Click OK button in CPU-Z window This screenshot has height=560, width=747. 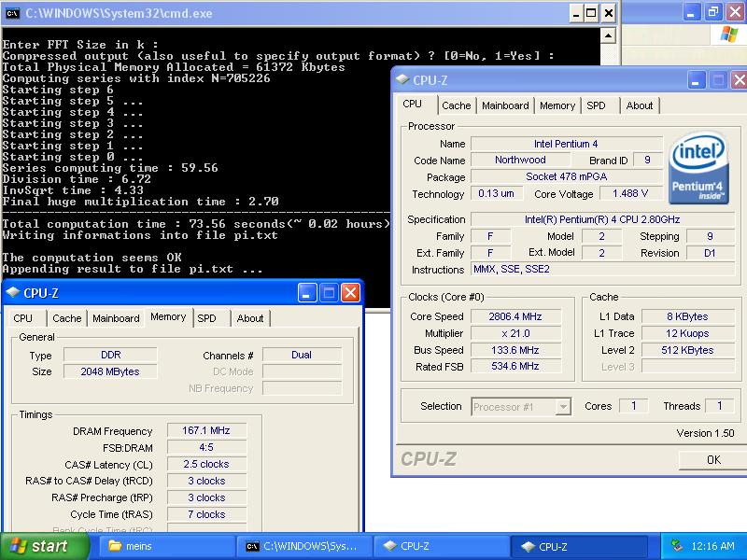pyautogui.click(x=712, y=460)
